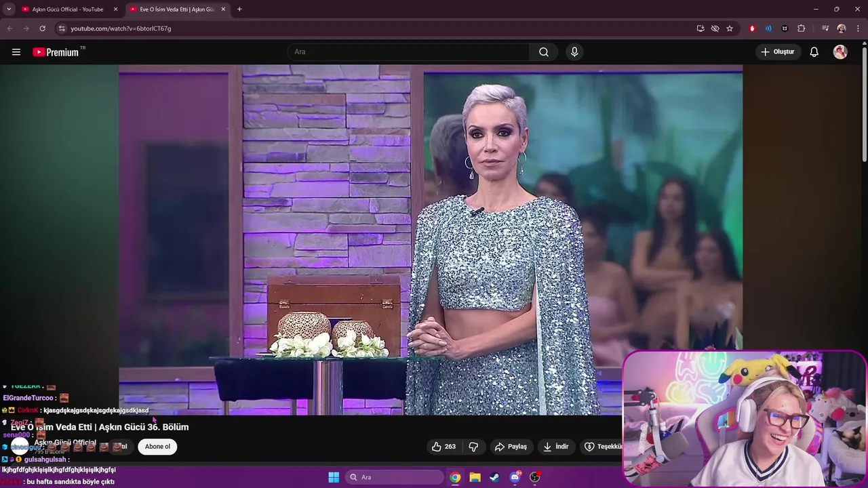Image resolution: width=868 pixels, height=488 pixels.
Task: Open a new browser tab
Action: point(239,9)
